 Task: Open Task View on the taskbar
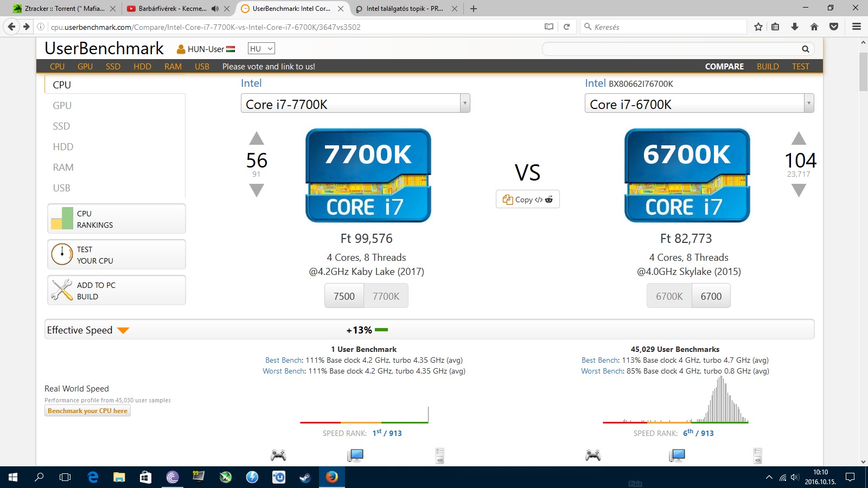pos(65,477)
